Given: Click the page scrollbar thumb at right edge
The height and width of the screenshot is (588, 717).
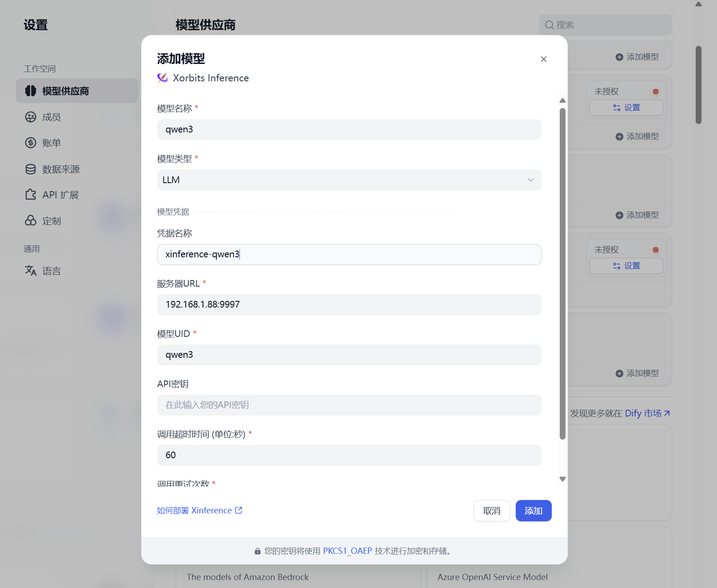Looking at the screenshot, I should 698,85.
